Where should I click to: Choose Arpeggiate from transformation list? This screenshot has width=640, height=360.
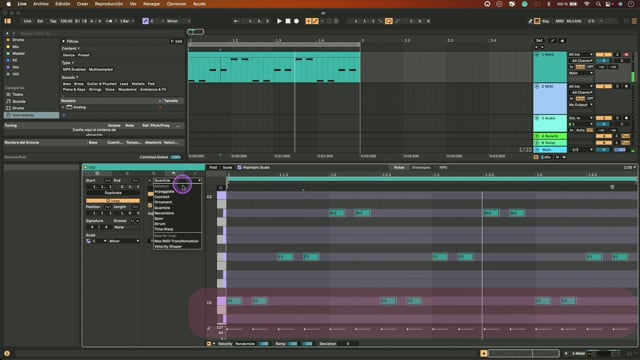(x=177, y=191)
